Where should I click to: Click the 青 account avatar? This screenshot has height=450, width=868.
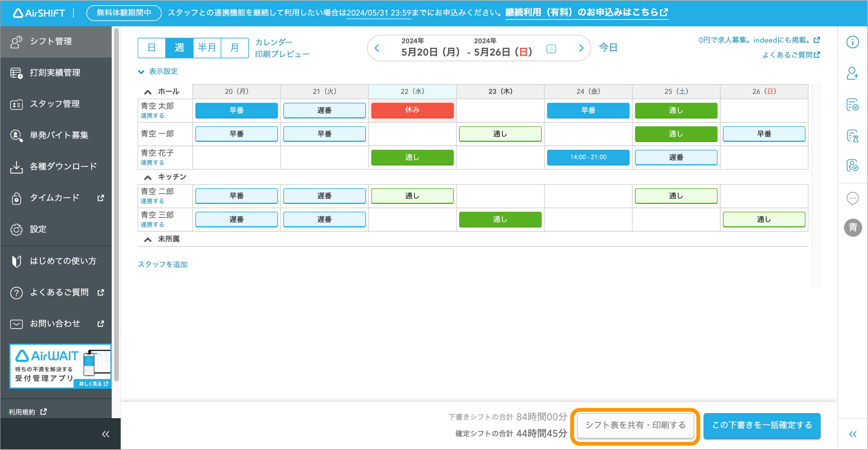coord(852,228)
